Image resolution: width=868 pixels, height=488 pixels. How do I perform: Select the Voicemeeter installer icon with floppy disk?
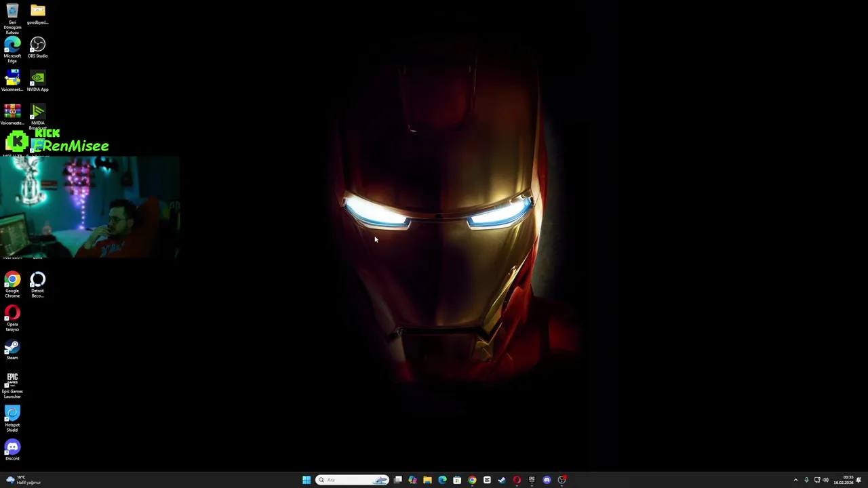(x=12, y=81)
